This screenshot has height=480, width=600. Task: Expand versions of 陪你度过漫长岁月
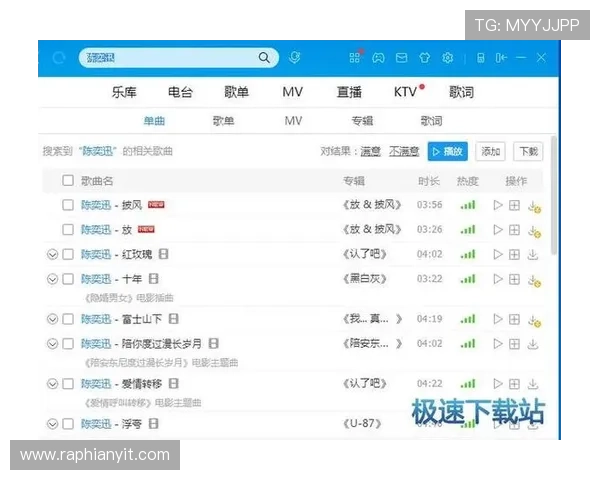pyautogui.click(x=52, y=344)
